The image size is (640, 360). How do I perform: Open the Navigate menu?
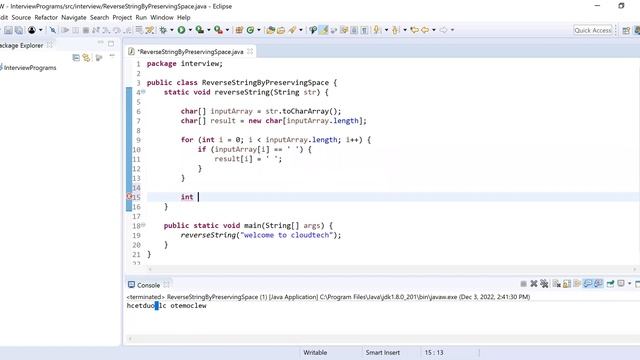click(x=74, y=18)
